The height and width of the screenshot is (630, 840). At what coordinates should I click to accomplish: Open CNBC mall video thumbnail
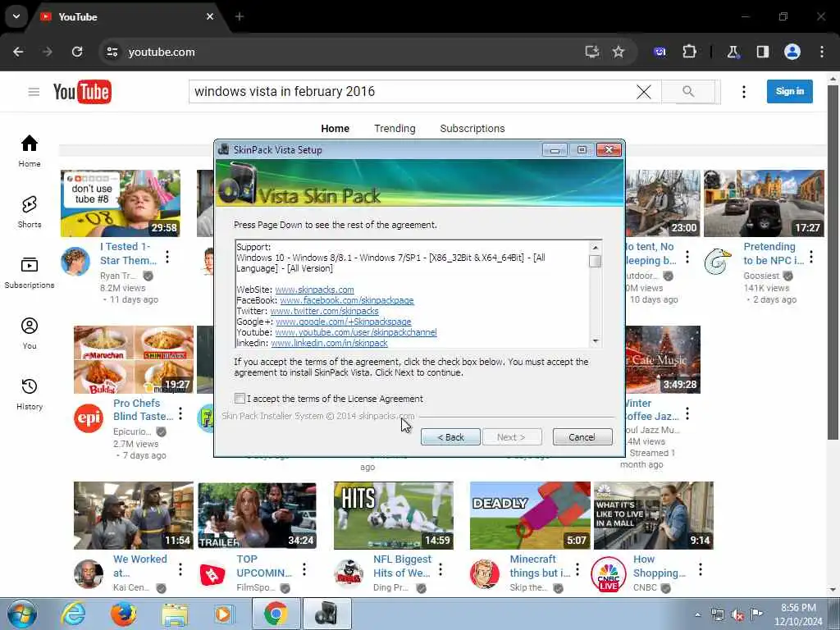(x=654, y=515)
